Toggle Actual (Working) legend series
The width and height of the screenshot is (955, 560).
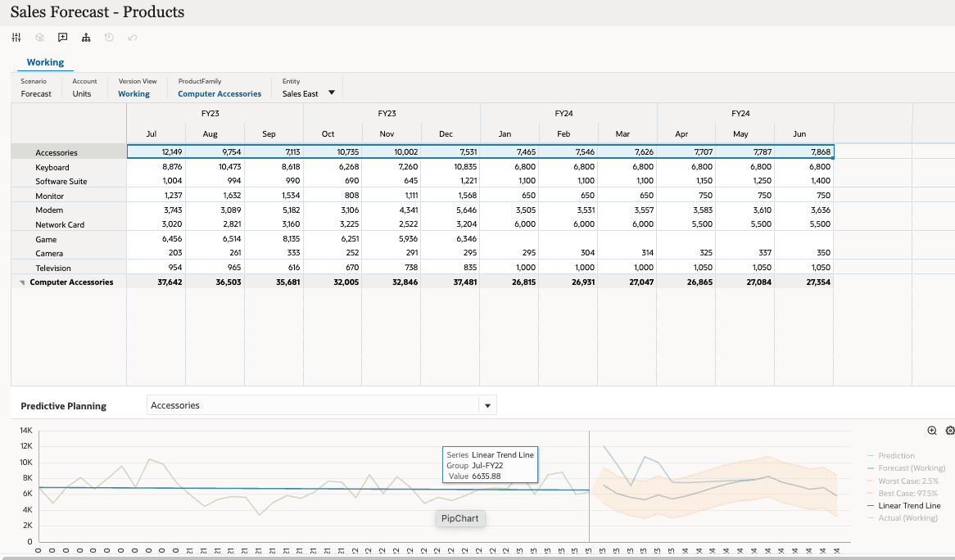907,518
